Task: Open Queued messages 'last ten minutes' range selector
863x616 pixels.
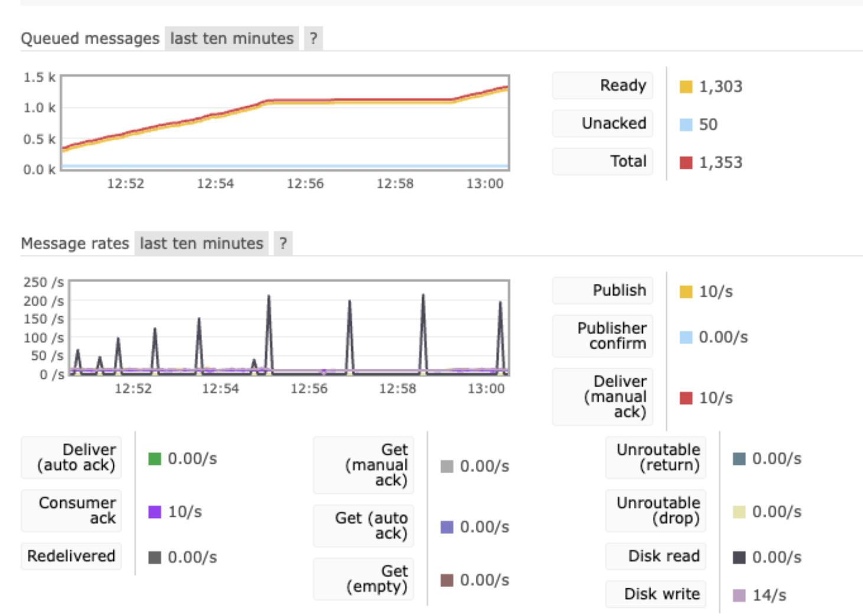Action: [x=231, y=39]
